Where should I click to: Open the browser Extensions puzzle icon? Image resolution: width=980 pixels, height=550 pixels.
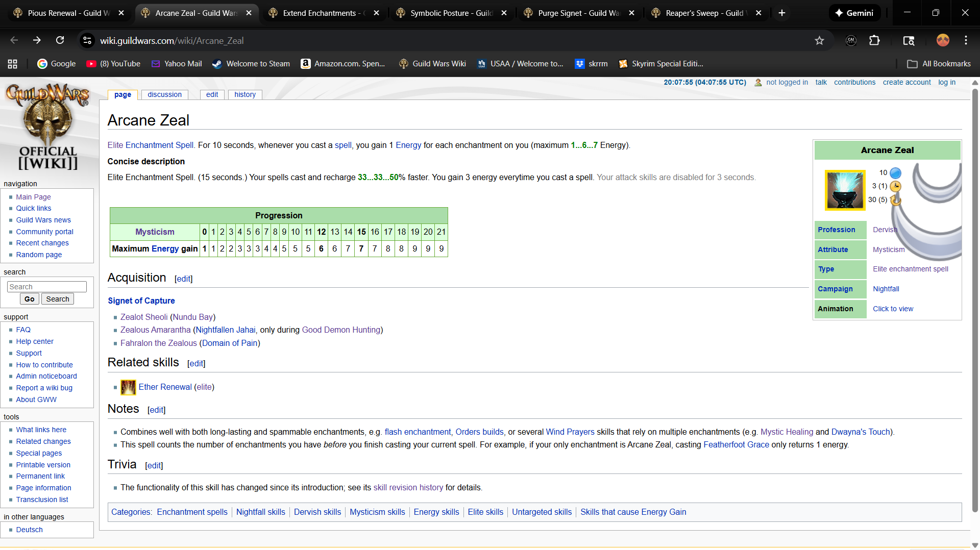[874, 41]
